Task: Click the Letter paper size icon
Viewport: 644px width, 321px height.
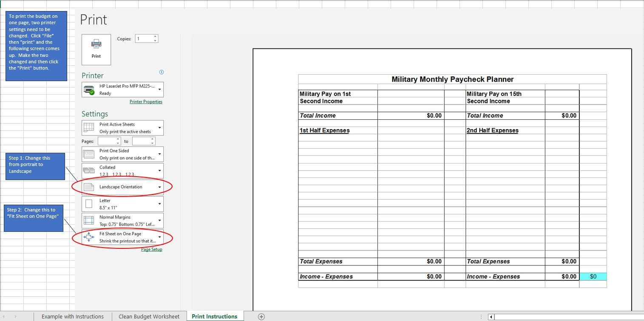Action: click(x=88, y=203)
